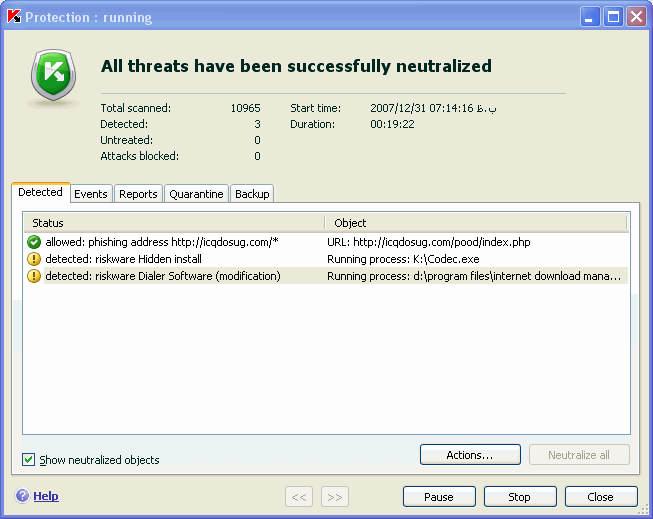Open the Actions... menu button
The height and width of the screenshot is (519, 653).
(470, 455)
